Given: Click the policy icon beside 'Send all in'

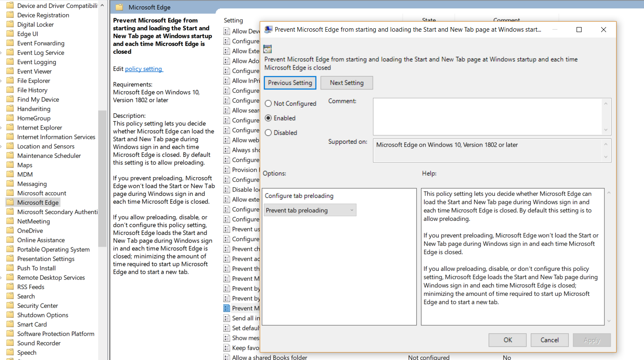Looking at the screenshot, I should tap(227, 318).
